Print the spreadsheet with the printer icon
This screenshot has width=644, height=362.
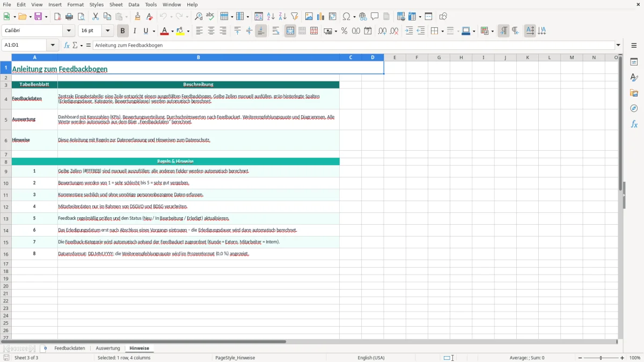pos(69,17)
